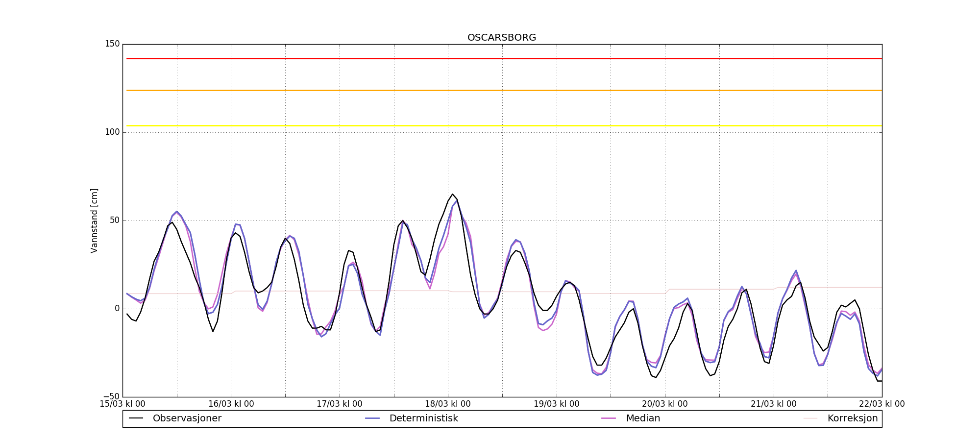The image size is (980, 441).
Task: Select the purple Median legend line sample
Action: click(x=609, y=418)
